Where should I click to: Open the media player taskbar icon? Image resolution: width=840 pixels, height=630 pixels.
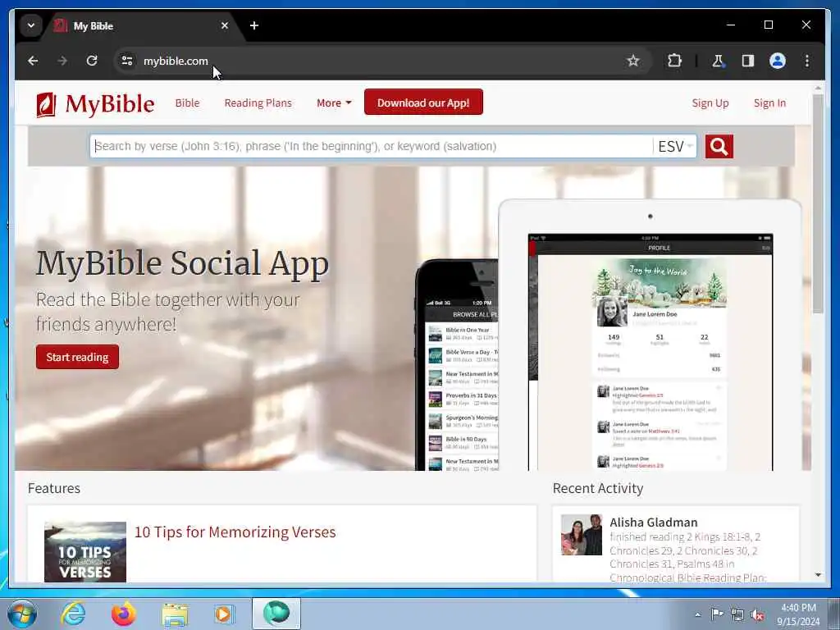pos(224,614)
